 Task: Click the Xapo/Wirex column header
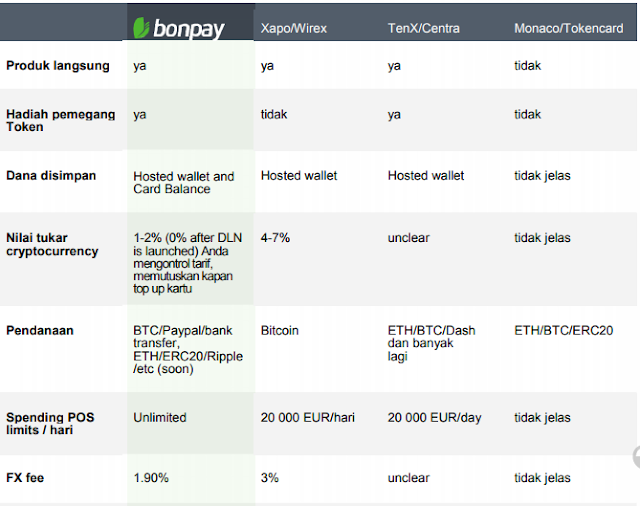[x=294, y=28]
